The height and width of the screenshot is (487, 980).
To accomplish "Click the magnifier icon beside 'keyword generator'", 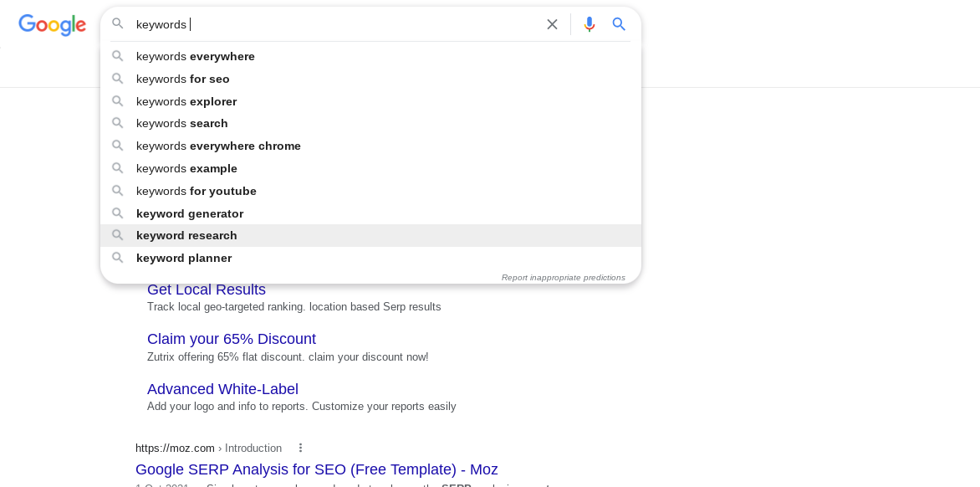I will tap(118, 213).
